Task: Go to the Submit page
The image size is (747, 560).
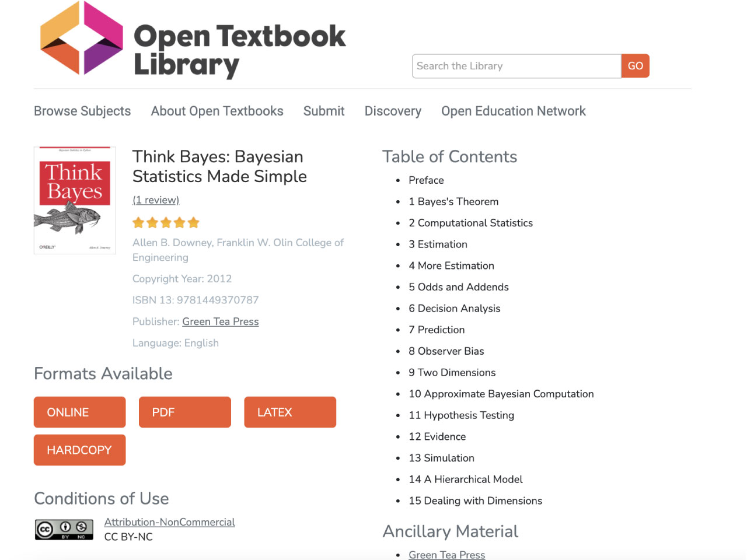Action: point(324,111)
